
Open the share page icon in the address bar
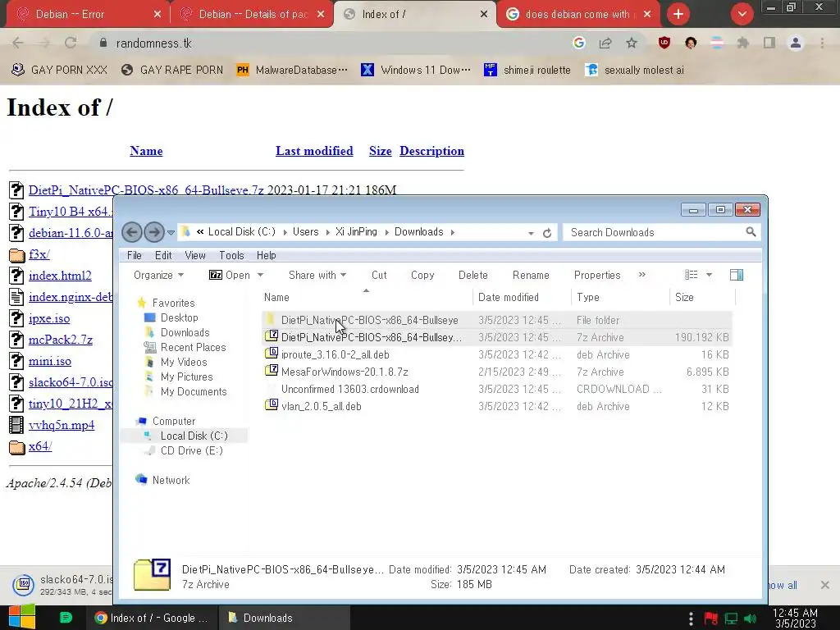tap(605, 43)
